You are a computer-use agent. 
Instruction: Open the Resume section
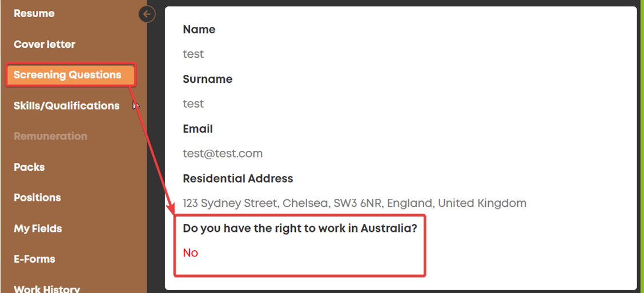[x=34, y=14]
